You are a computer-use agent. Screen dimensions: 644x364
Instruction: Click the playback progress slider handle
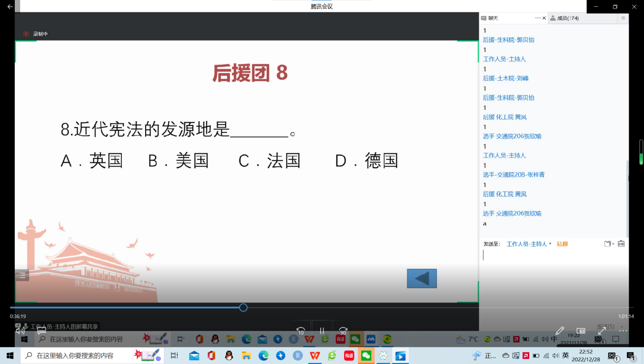click(x=243, y=308)
